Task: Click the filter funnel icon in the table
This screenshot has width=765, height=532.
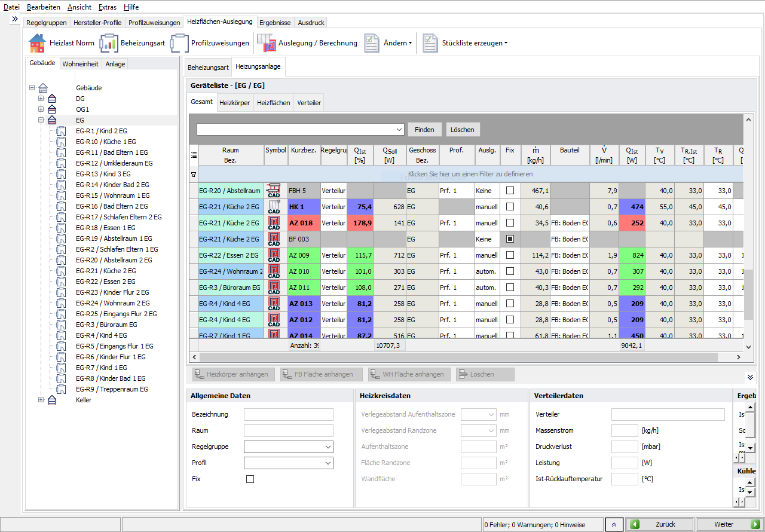Action: (193, 174)
